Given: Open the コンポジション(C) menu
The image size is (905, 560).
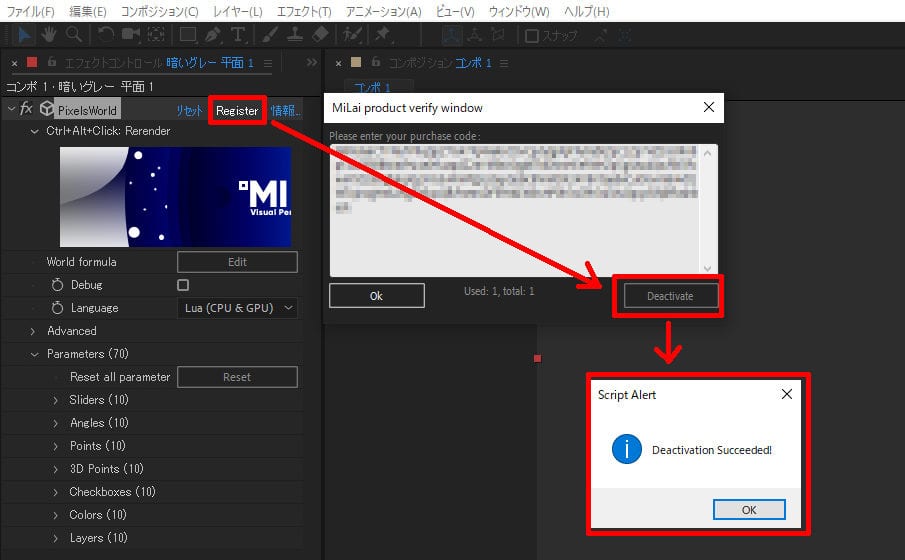Looking at the screenshot, I should coord(159,11).
